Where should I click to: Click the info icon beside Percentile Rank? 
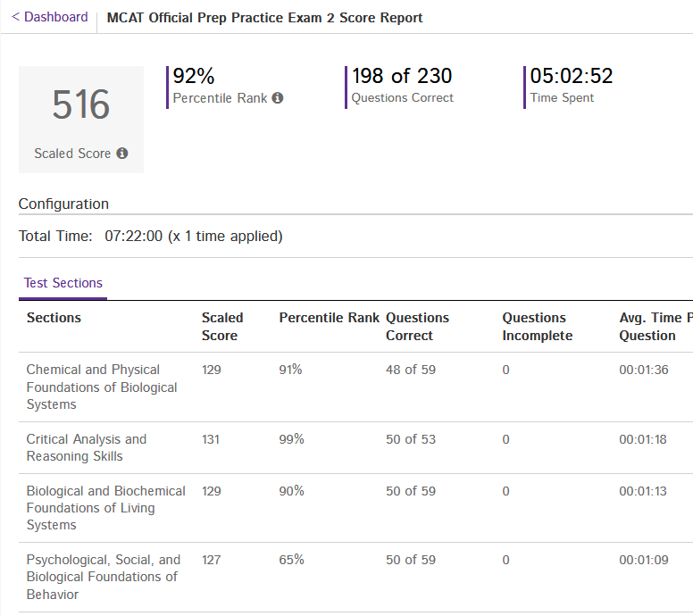click(x=278, y=98)
